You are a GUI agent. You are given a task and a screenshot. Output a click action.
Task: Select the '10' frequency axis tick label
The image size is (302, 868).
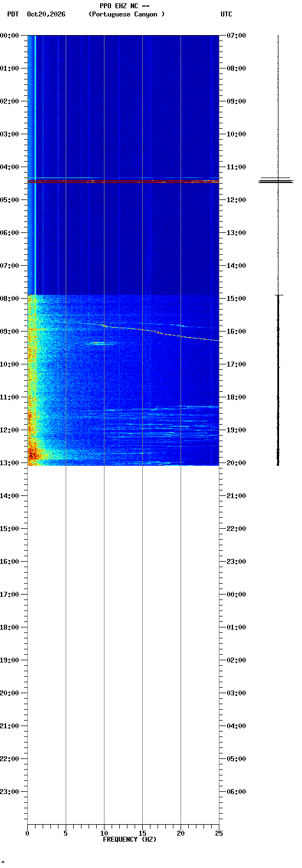(x=104, y=833)
